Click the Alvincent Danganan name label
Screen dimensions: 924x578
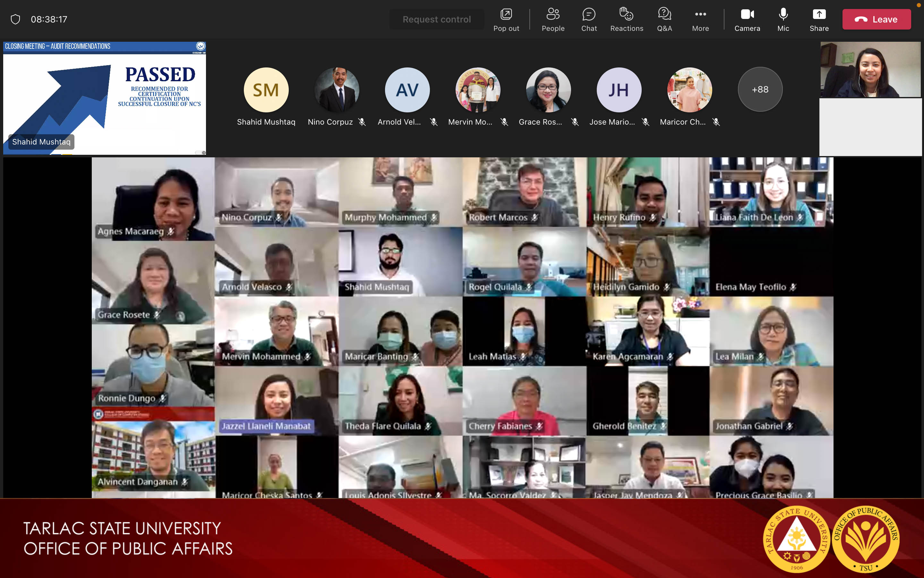point(142,482)
